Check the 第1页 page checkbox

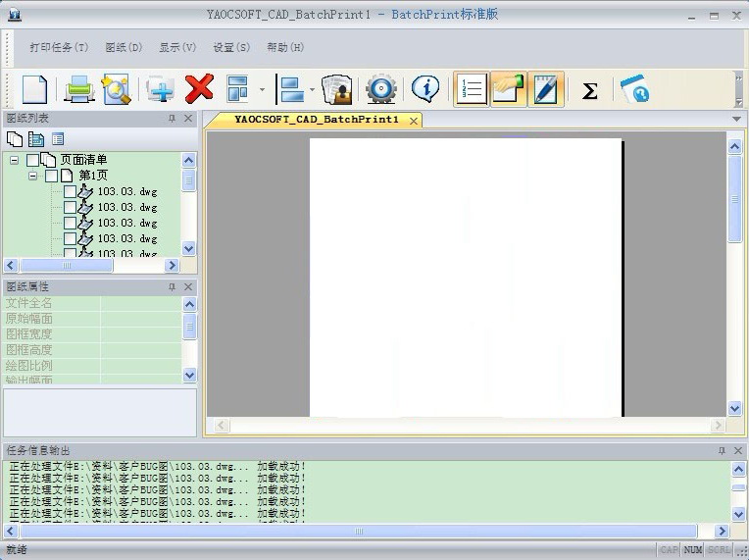(52, 176)
